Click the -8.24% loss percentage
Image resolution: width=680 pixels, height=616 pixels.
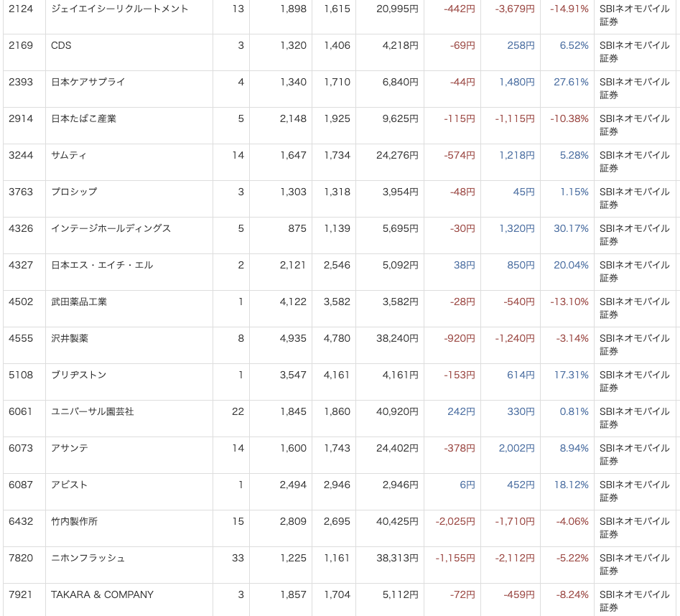[x=572, y=594]
